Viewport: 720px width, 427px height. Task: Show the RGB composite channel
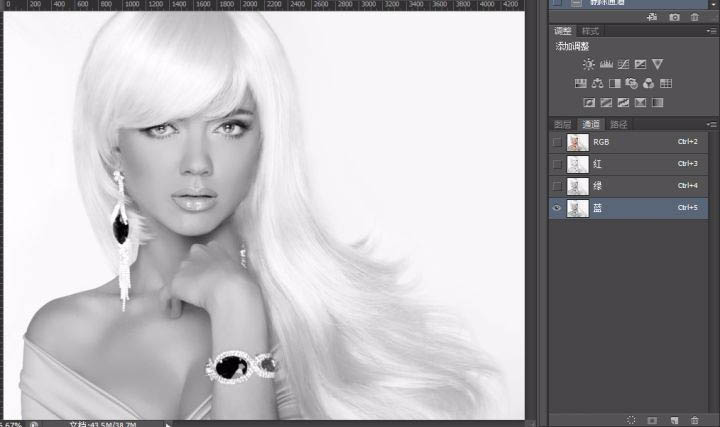pyautogui.click(x=557, y=142)
